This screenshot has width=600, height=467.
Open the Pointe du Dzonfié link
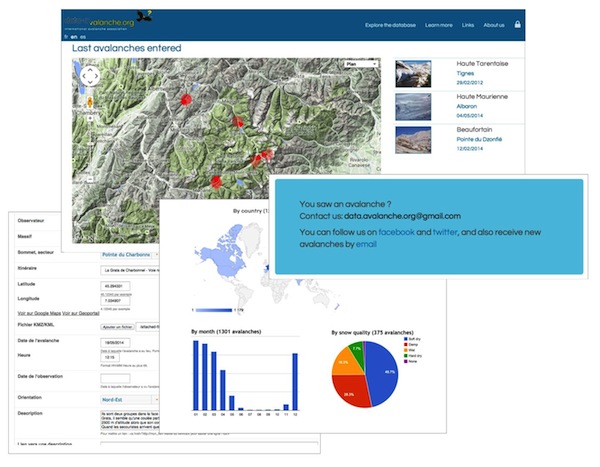479,139
